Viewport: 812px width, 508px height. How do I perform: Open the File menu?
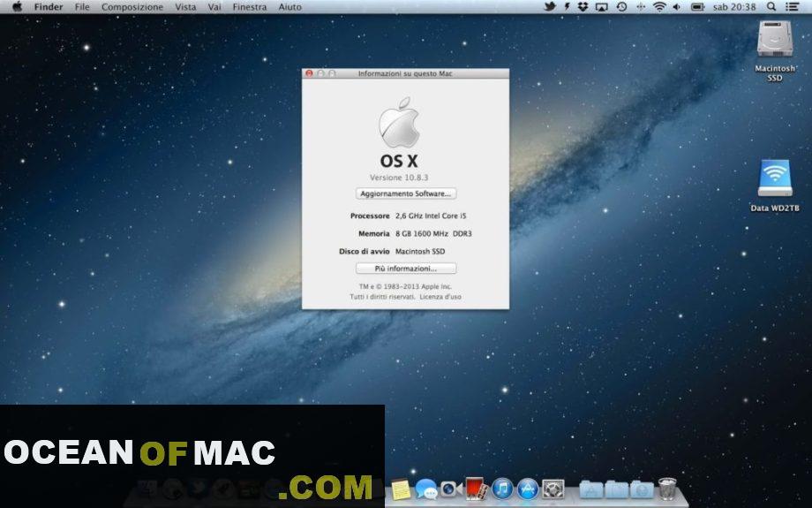point(82,7)
